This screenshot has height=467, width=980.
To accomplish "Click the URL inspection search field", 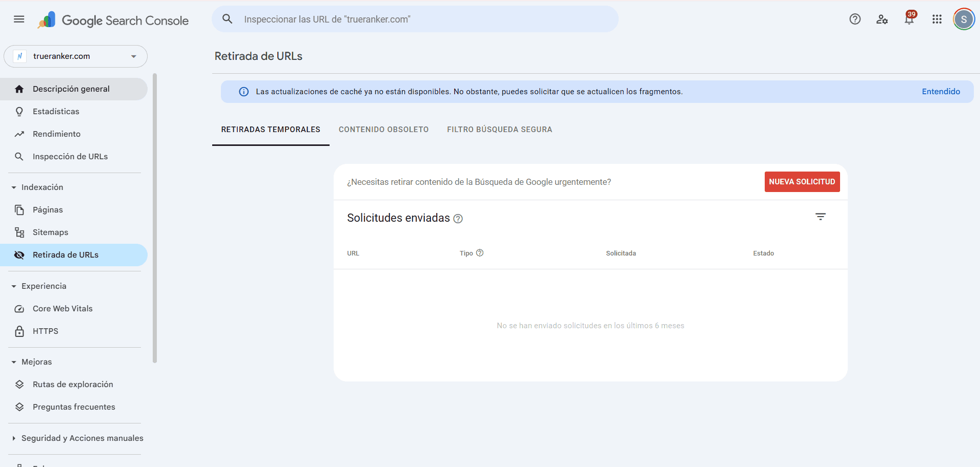I will [415, 19].
